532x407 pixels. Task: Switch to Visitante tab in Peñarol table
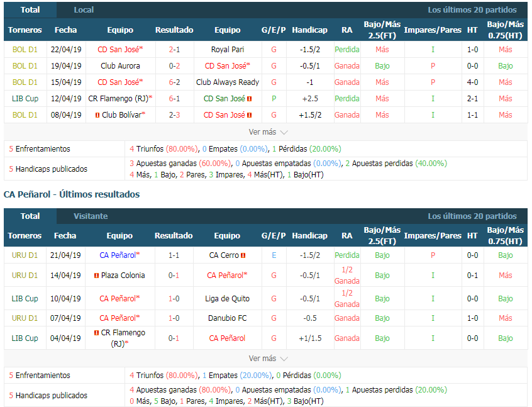click(91, 216)
